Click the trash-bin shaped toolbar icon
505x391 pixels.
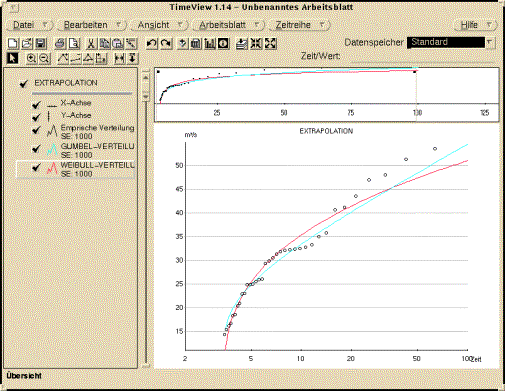(x=196, y=44)
